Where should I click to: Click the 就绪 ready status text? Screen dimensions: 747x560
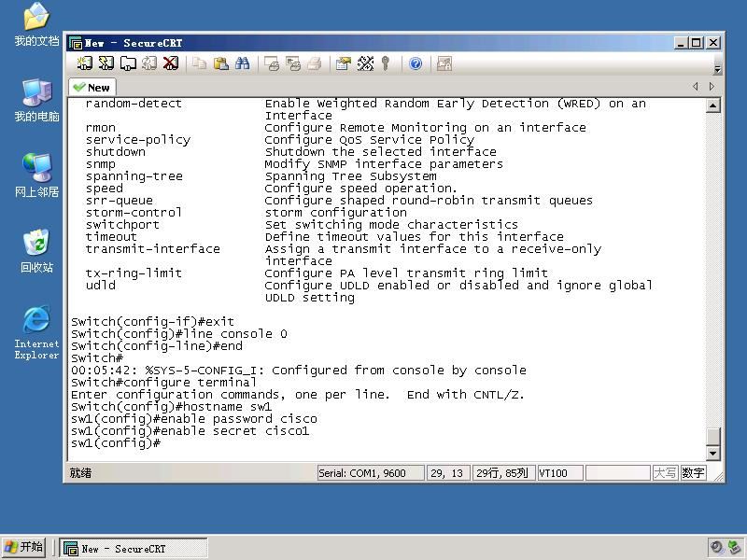[x=80, y=473]
